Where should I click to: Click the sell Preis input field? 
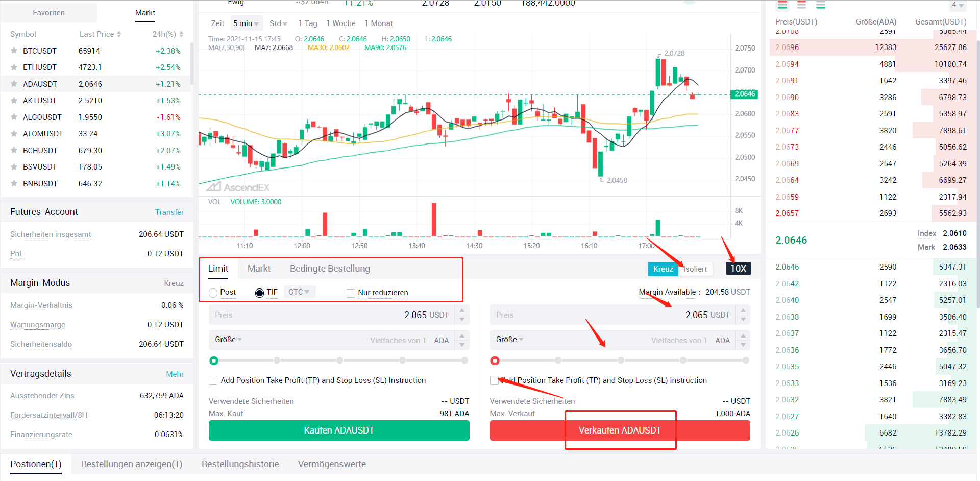tap(613, 315)
